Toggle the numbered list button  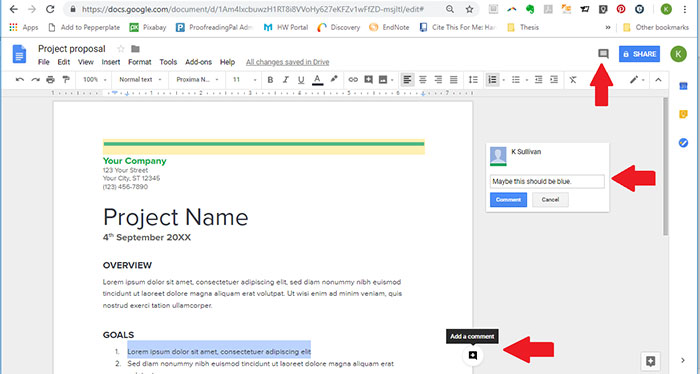[492, 80]
